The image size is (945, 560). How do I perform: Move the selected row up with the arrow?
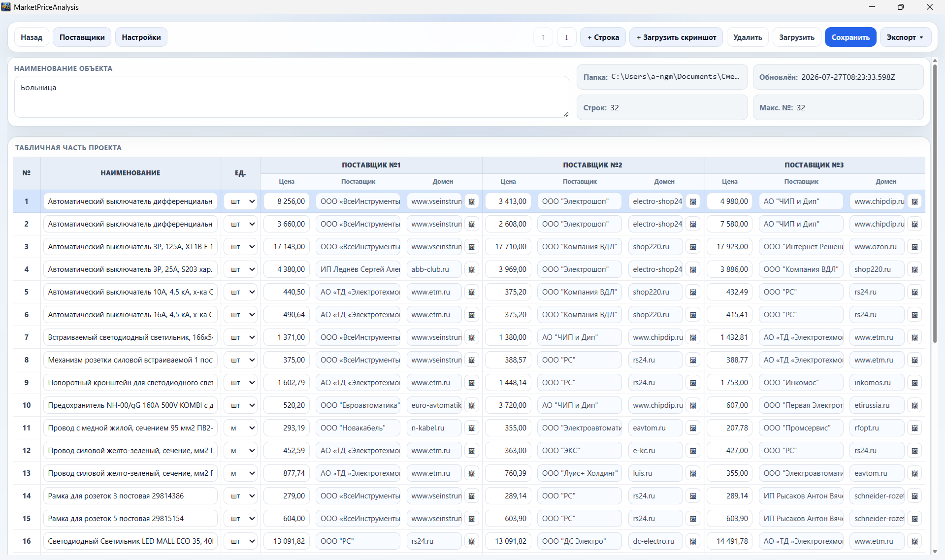pos(543,37)
